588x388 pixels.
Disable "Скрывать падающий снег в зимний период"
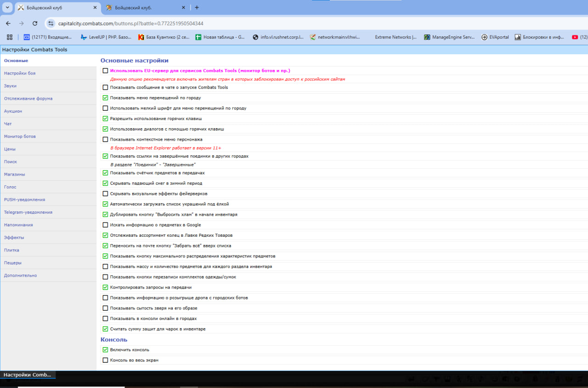pos(106,183)
